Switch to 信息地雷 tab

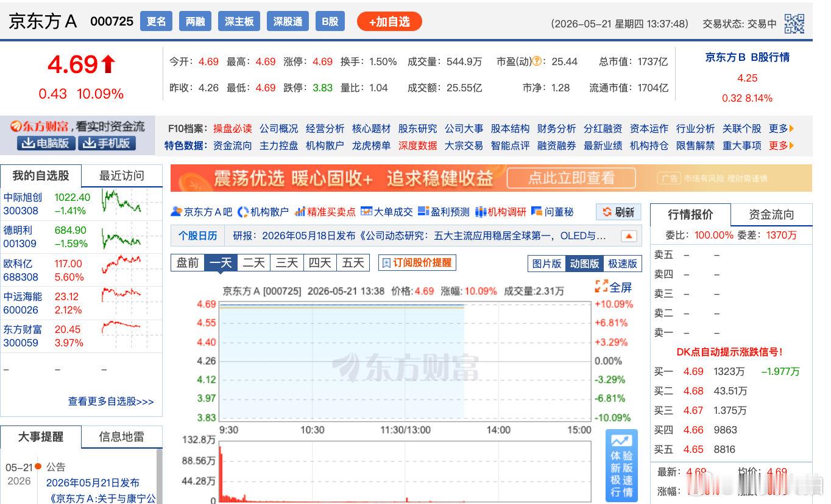point(122,436)
